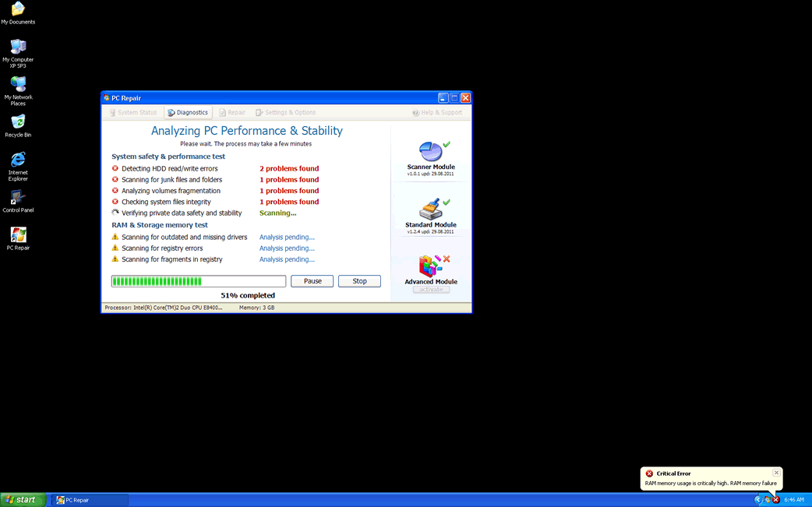Dismiss the Critical Error balloon notification
The width and height of the screenshot is (812, 507).
776,473
